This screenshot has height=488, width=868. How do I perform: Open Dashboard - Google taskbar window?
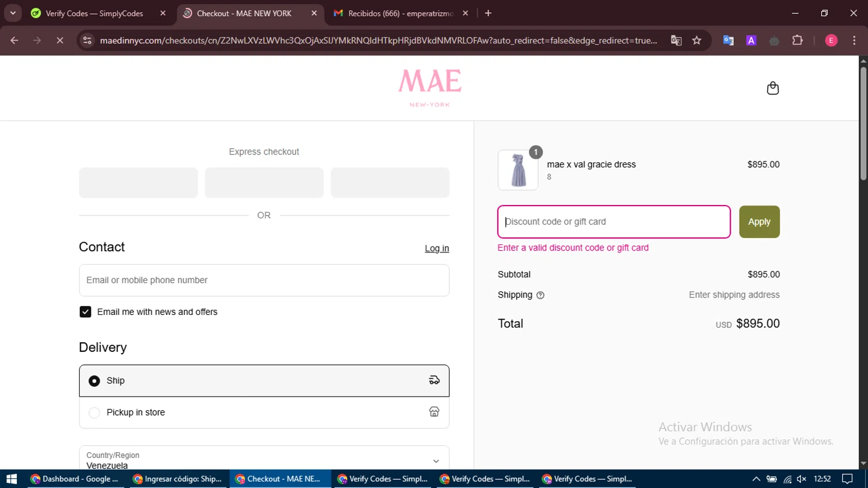tap(75, 479)
